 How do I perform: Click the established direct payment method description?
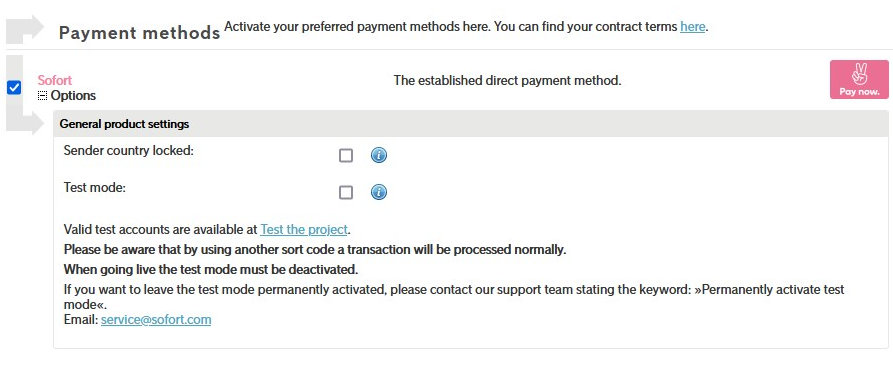[x=507, y=81]
